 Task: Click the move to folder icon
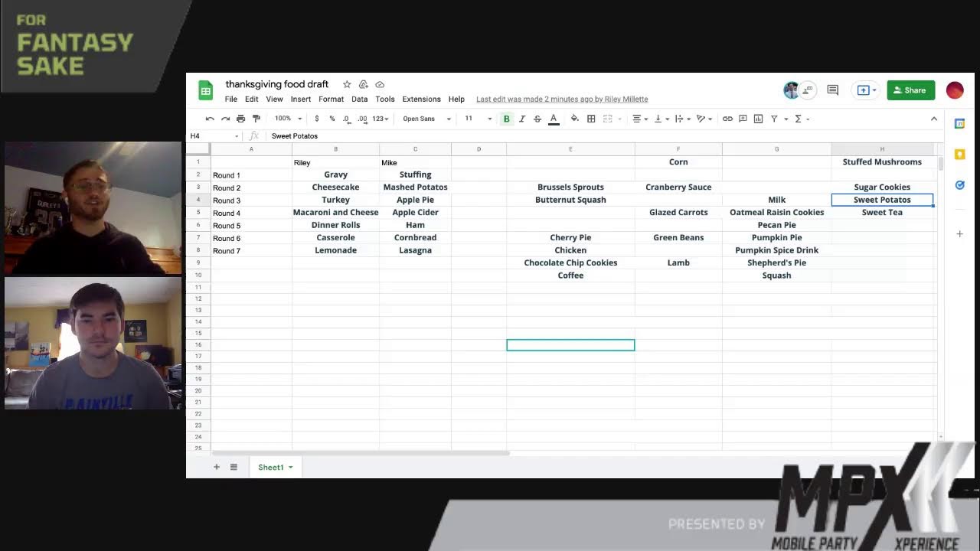click(x=364, y=84)
